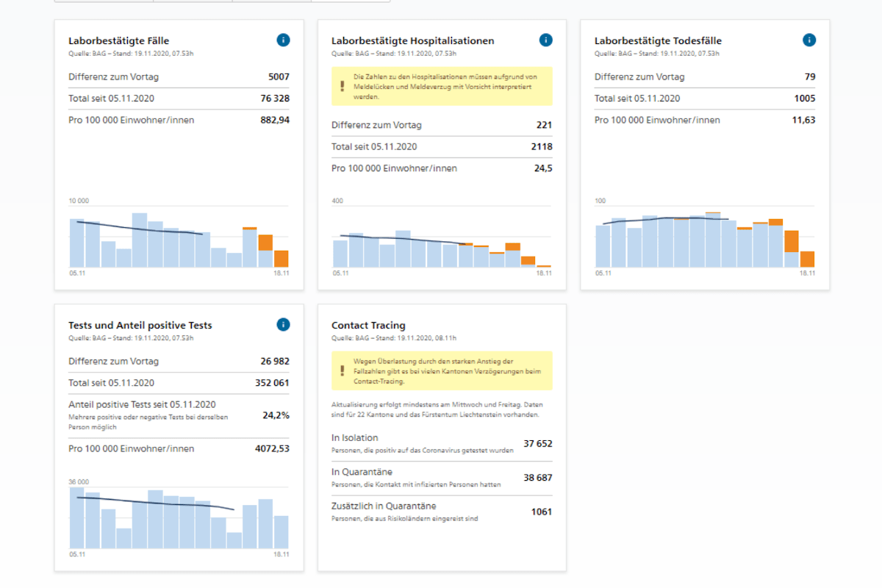Click 'Differenz zum Vortag' in Todesfälle card
This screenshot has width=882, height=588.
pos(639,76)
